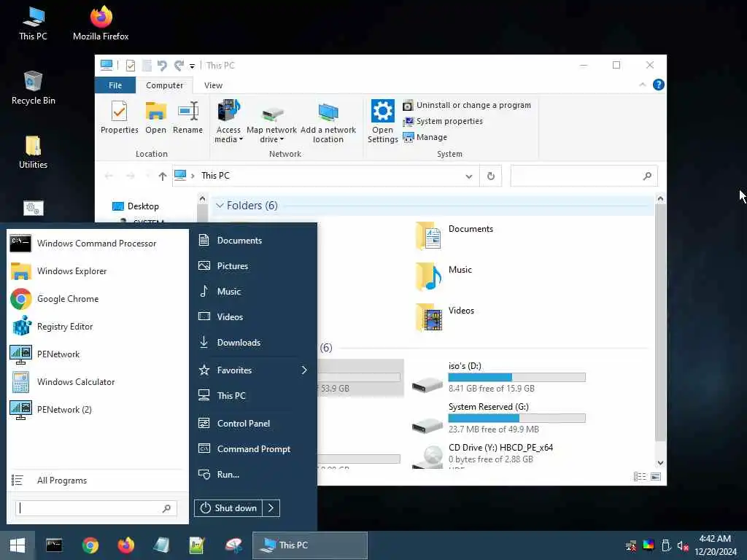Open quick access toolbar customize dropdown
Image resolution: width=747 pixels, height=560 pixels.
[192, 66]
